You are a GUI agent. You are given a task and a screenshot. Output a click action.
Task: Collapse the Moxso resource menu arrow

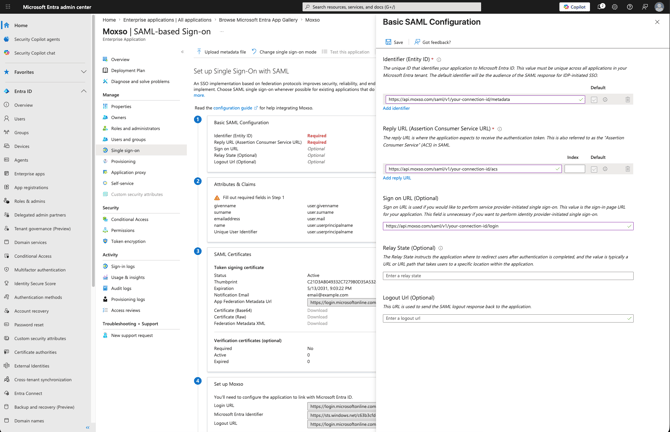(x=182, y=52)
